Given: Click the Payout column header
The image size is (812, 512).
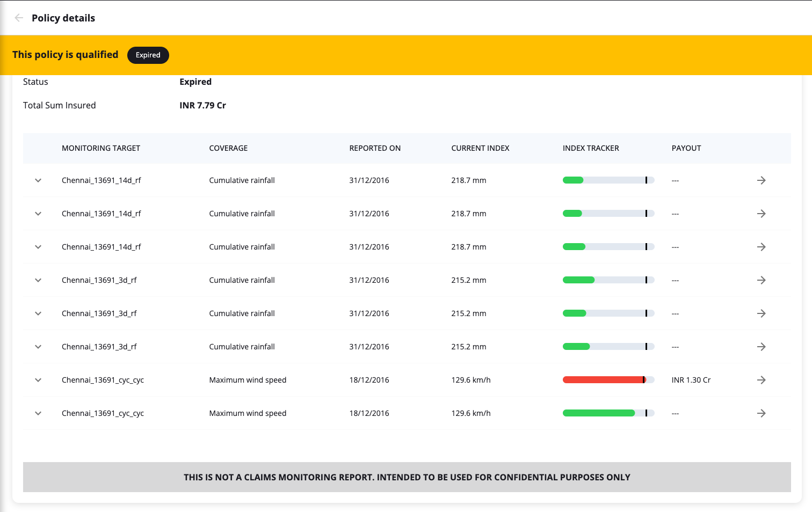Looking at the screenshot, I should click(x=686, y=148).
